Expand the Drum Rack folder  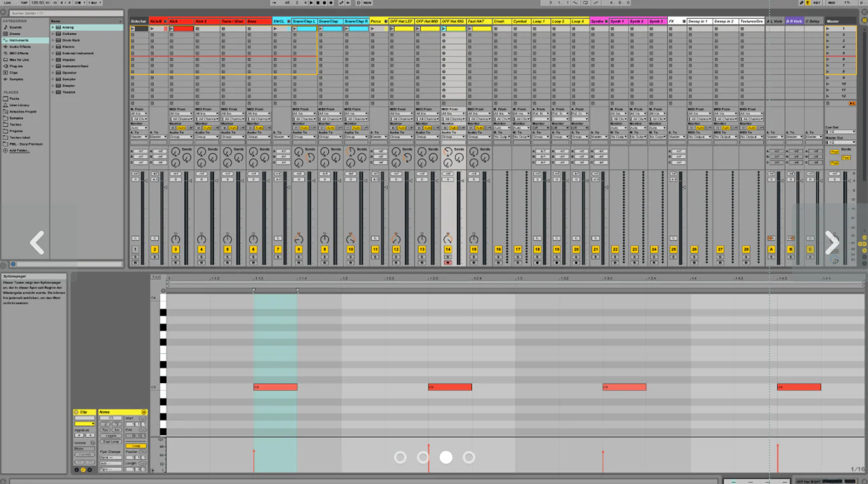[53, 40]
